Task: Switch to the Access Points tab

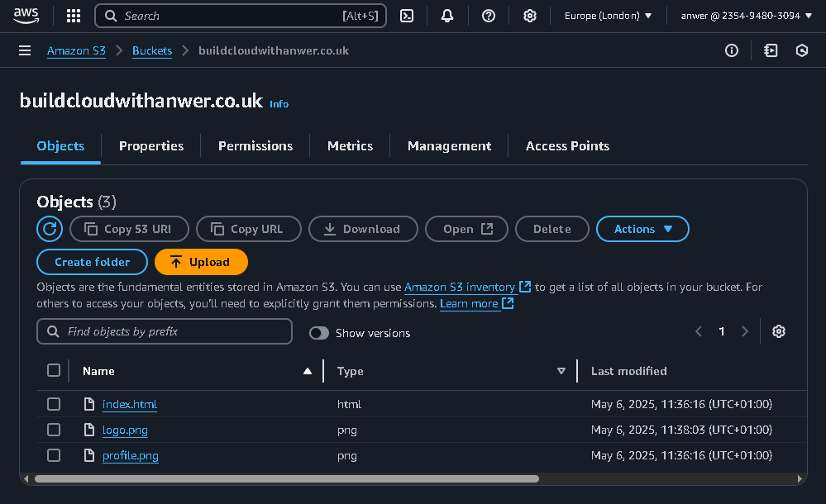Action: click(x=567, y=146)
